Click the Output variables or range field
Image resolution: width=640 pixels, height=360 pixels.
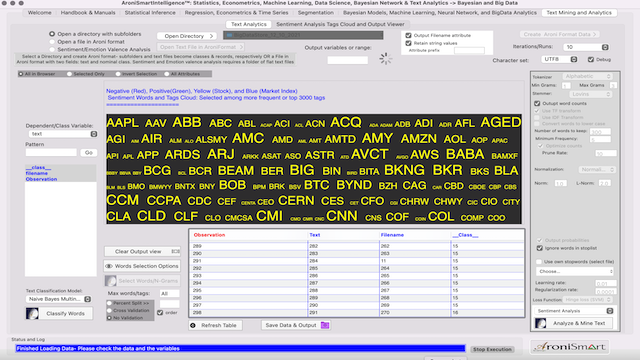(x=348, y=60)
